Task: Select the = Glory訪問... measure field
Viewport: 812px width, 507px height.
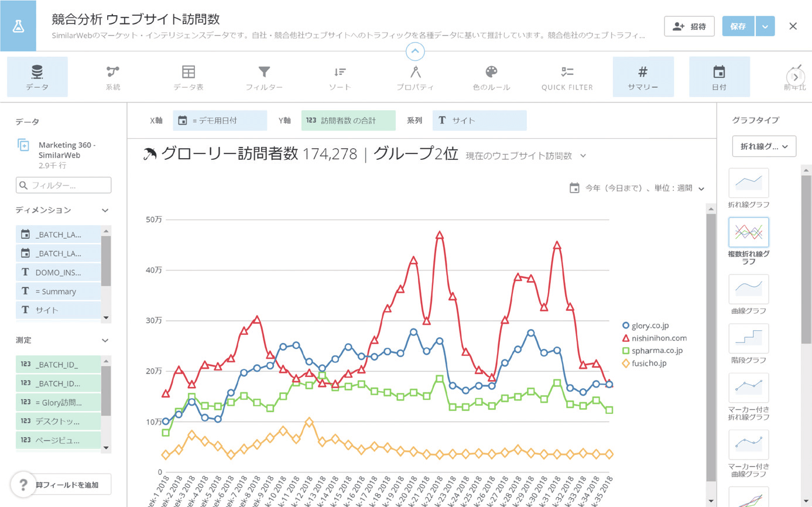Action: pyautogui.click(x=59, y=402)
